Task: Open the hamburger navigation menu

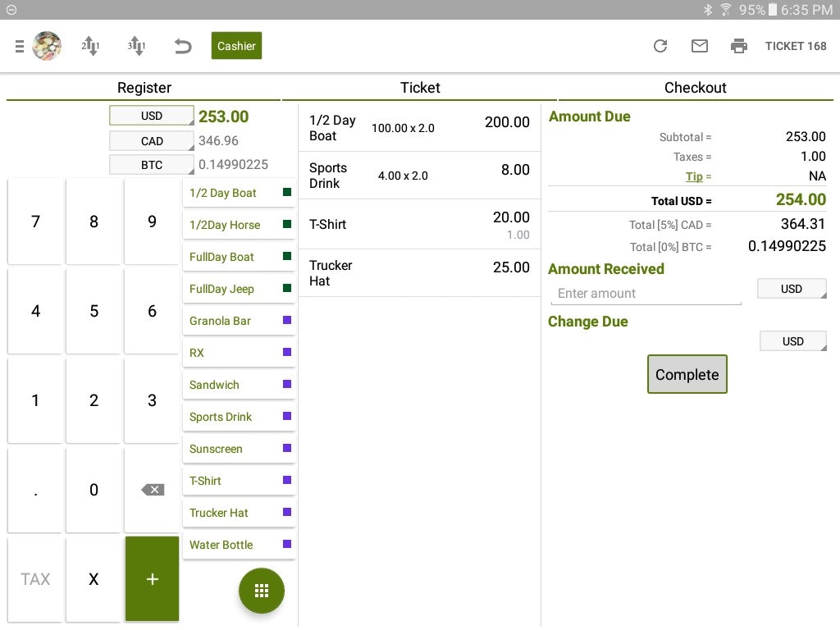Action: [20, 46]
